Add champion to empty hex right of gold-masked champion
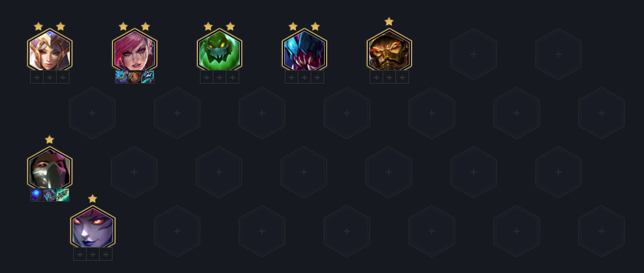The image size is (644, 273). coord(474,53)
